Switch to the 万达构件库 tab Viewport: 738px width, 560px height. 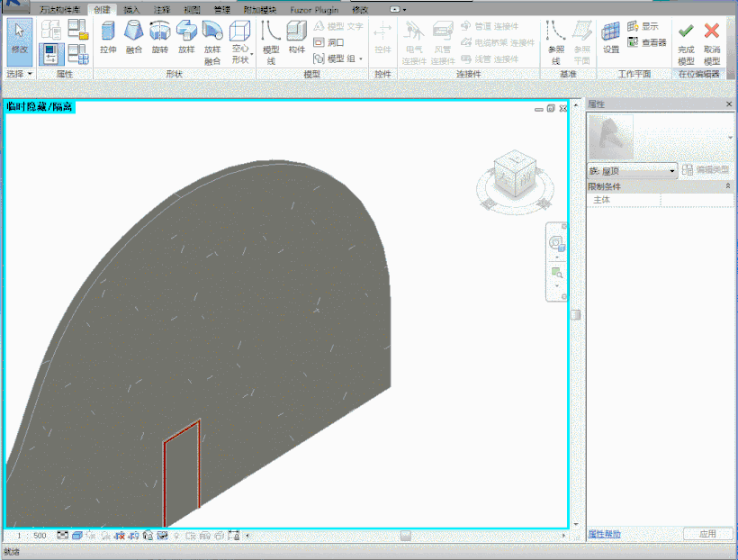click(59, 9)
